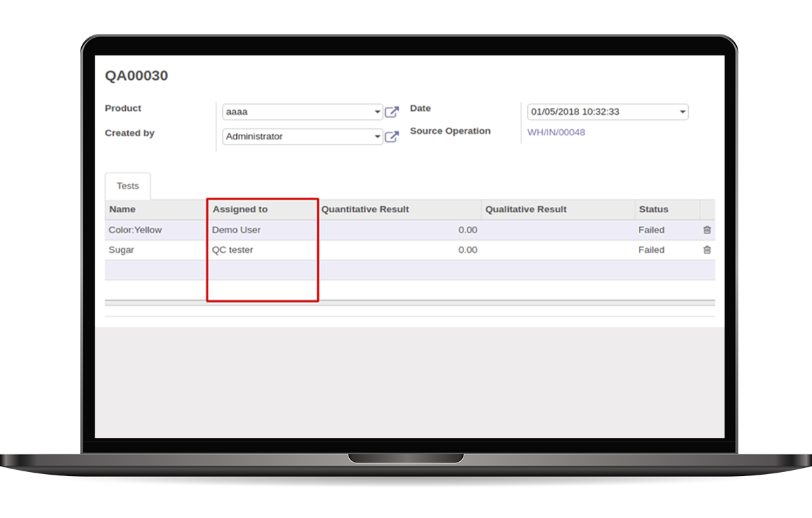Screen dimensions: 812x518
Task: Click qualitative result cell for Sugar
Action: [x=558, y=250]
